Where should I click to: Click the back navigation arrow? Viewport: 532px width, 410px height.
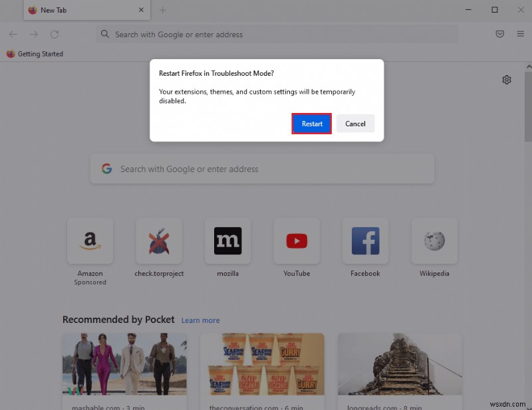13,34
